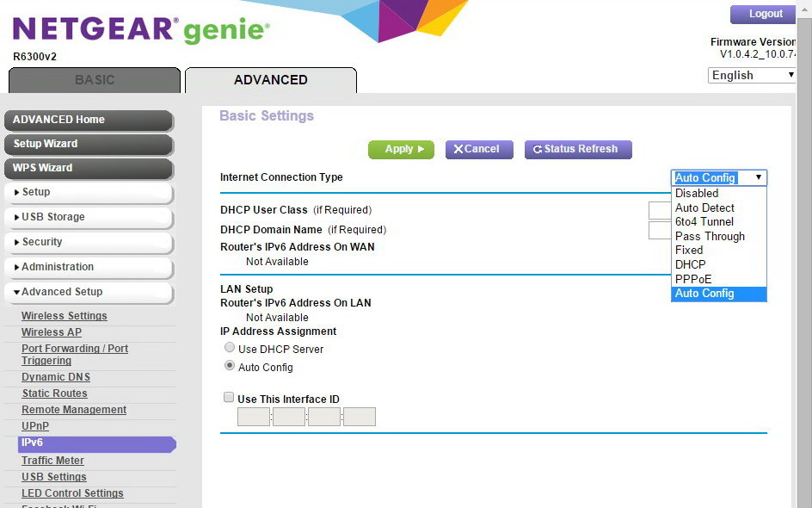Open the Wireless Settings link
The width and height of the screenshot is (812, 508).
(65, 316)
